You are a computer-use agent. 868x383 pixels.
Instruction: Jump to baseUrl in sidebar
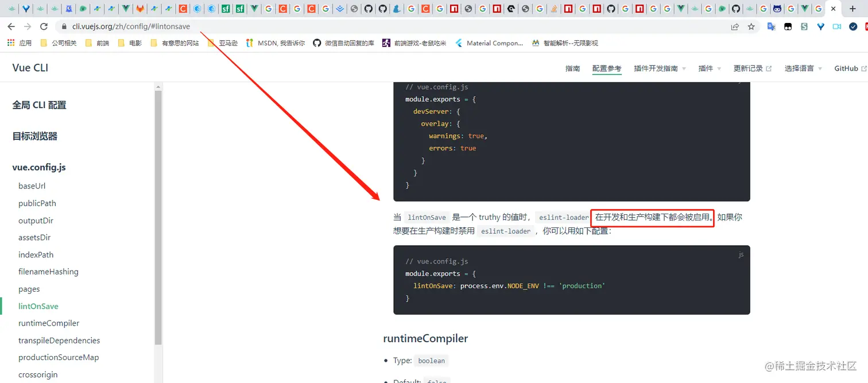(32, 186)
